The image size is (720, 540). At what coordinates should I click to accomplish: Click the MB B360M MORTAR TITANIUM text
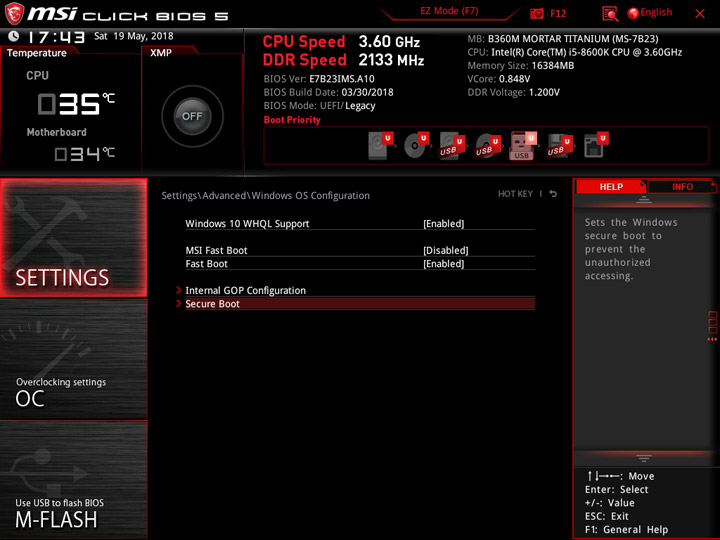click(x=563, y=39)
